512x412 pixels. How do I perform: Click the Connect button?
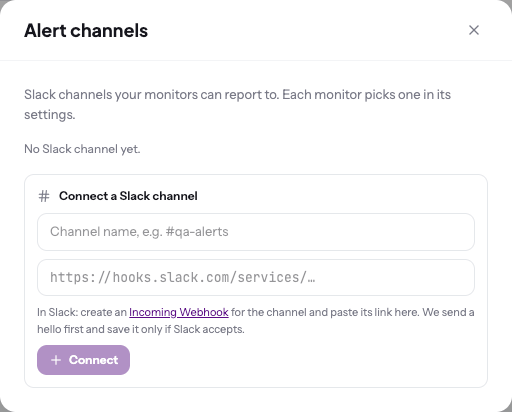(x=83, y=360)
